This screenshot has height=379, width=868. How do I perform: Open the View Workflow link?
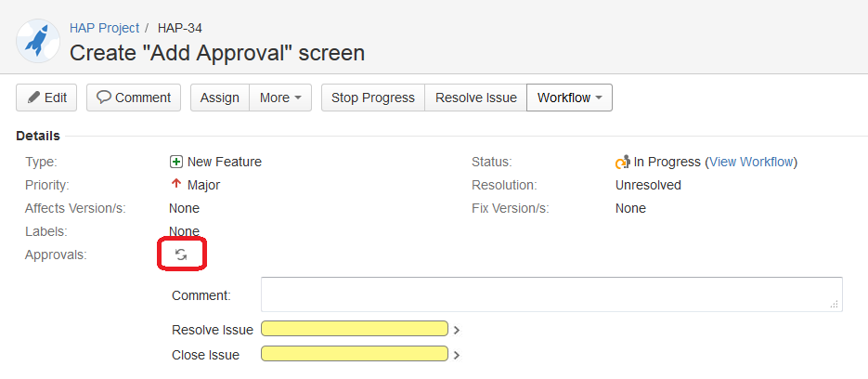752,162
